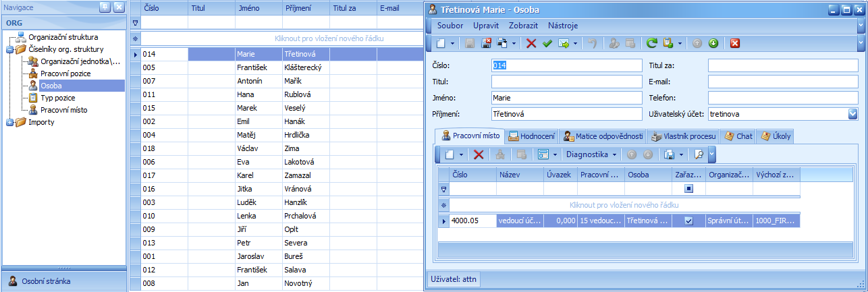Click the asterisk new-row marker in persons grid

(135, 38)
